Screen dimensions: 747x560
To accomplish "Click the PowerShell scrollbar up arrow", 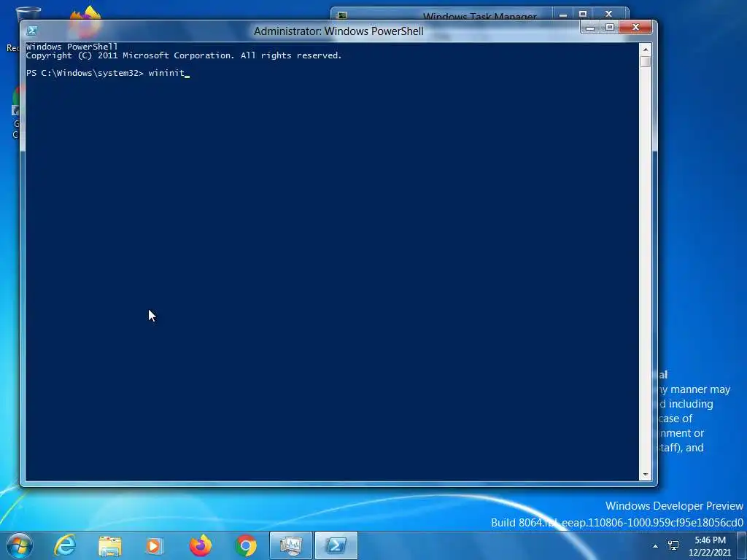I will point(646,49).
